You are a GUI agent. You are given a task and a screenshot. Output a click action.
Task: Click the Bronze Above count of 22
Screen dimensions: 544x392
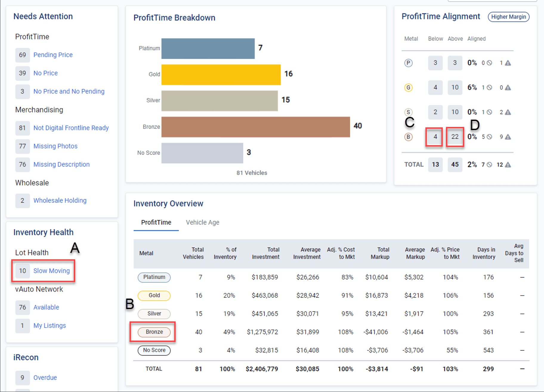(x=455, y=137)
